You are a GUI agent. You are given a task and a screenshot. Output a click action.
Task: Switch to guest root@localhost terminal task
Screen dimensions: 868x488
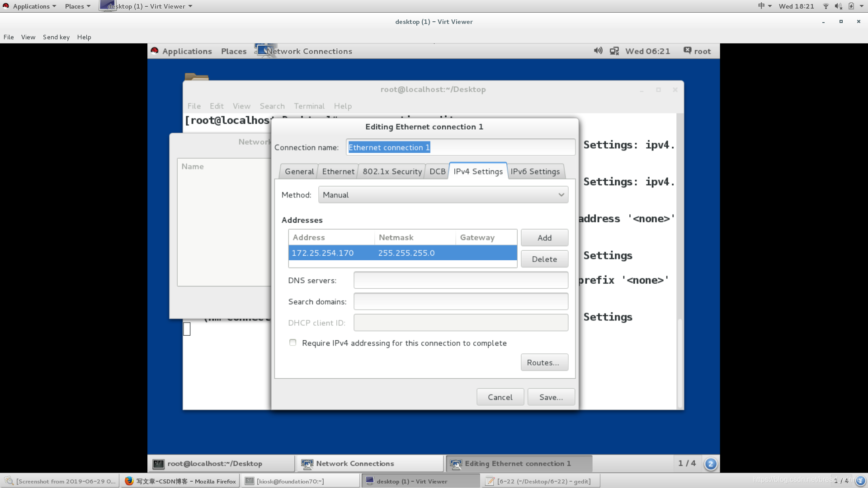pos(222,464)
